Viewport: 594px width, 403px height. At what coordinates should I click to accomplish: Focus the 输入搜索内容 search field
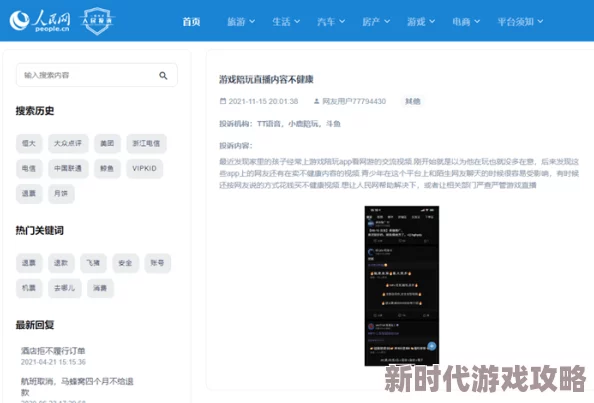pyautogui.click(x=97, y=75)
